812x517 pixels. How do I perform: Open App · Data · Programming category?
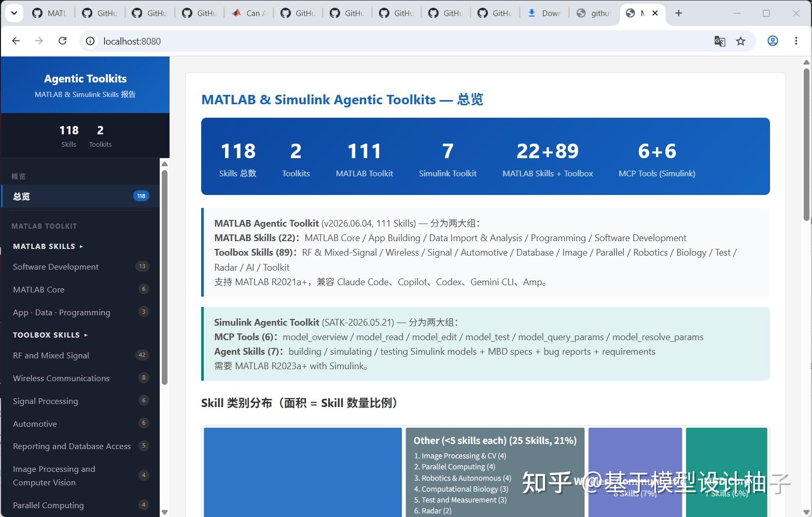click(80, 312)
